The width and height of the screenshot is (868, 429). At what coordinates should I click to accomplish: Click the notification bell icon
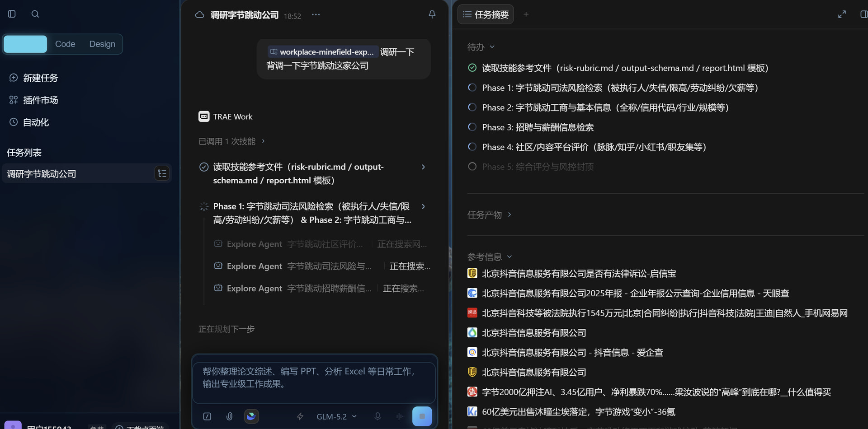(x=432, y=14)
